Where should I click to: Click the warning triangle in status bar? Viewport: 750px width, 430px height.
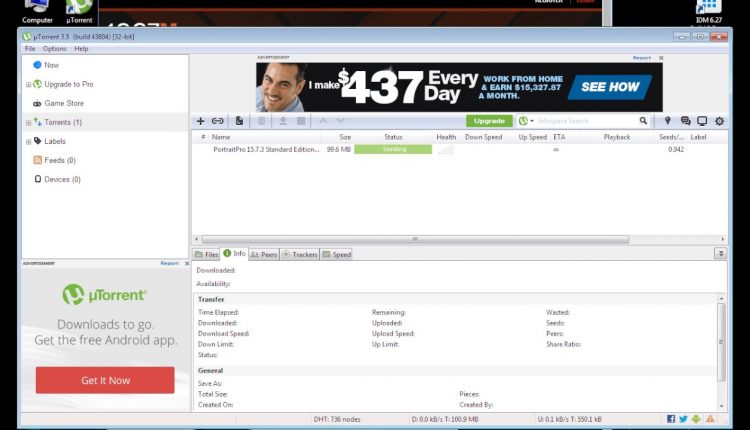point(710,419)
